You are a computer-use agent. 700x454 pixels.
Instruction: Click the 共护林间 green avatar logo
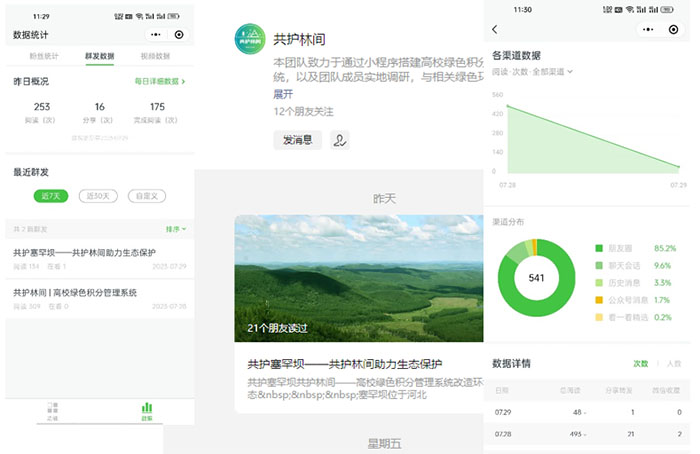tap(248, 40)
